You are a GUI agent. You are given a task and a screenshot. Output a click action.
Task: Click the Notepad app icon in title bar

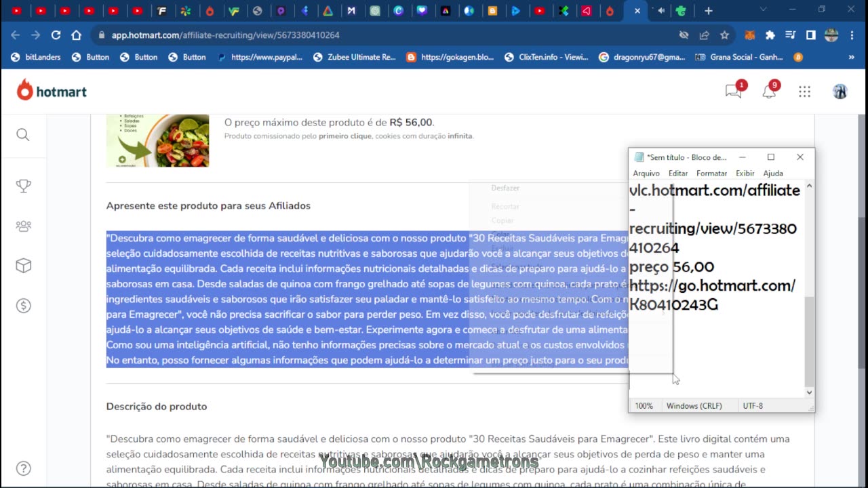point(638,157)
